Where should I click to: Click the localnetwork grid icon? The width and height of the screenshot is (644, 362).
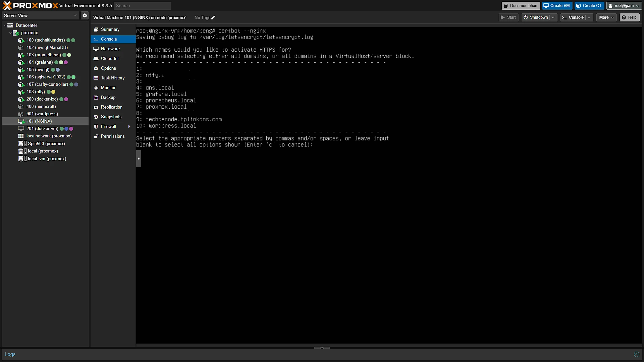(x=21, y=136)
